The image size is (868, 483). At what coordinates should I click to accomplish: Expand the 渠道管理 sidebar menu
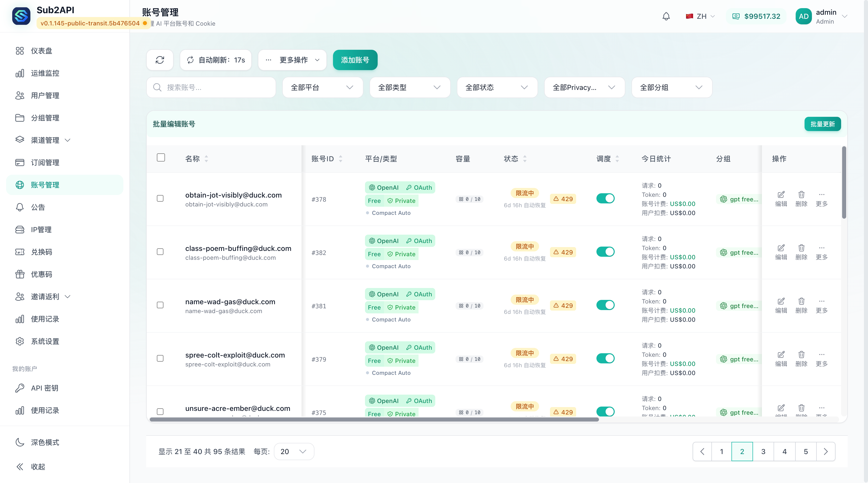click(x=64, y=140)
